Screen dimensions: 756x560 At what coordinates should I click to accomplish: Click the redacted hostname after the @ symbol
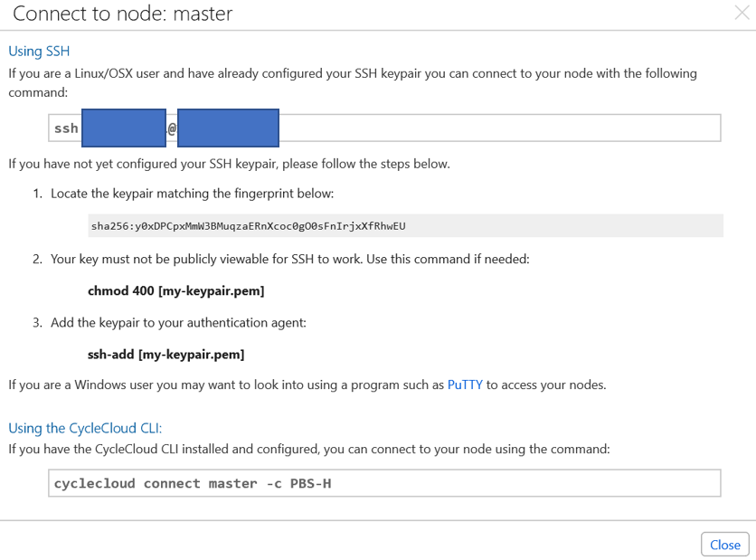pyautogui.click(x=228, y=128)
